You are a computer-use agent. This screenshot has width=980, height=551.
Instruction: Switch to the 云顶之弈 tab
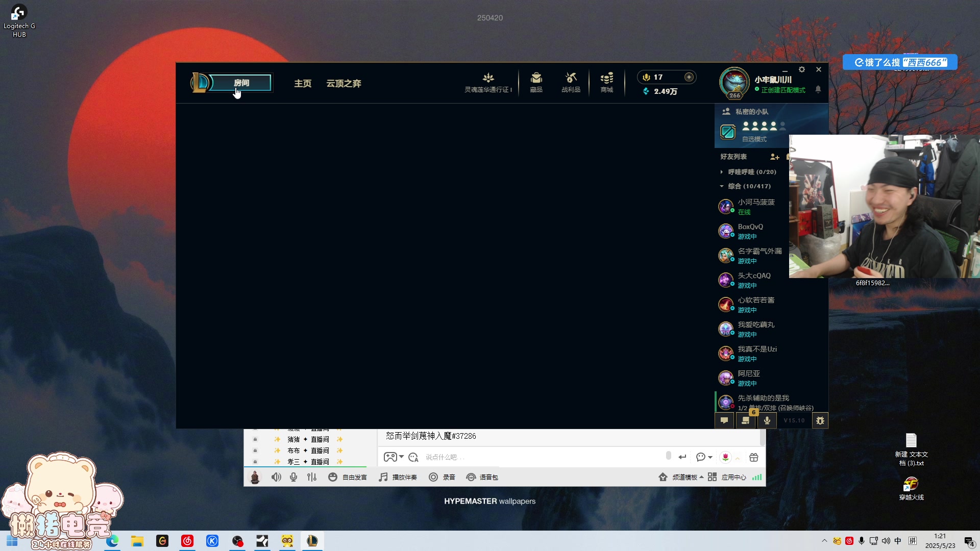click(x=344, y=83)
